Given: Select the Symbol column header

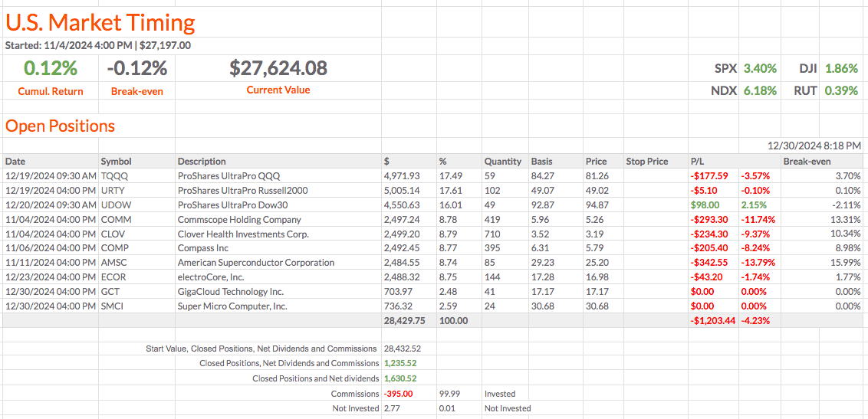Looking at the screenshot, I should coord(116,162).
